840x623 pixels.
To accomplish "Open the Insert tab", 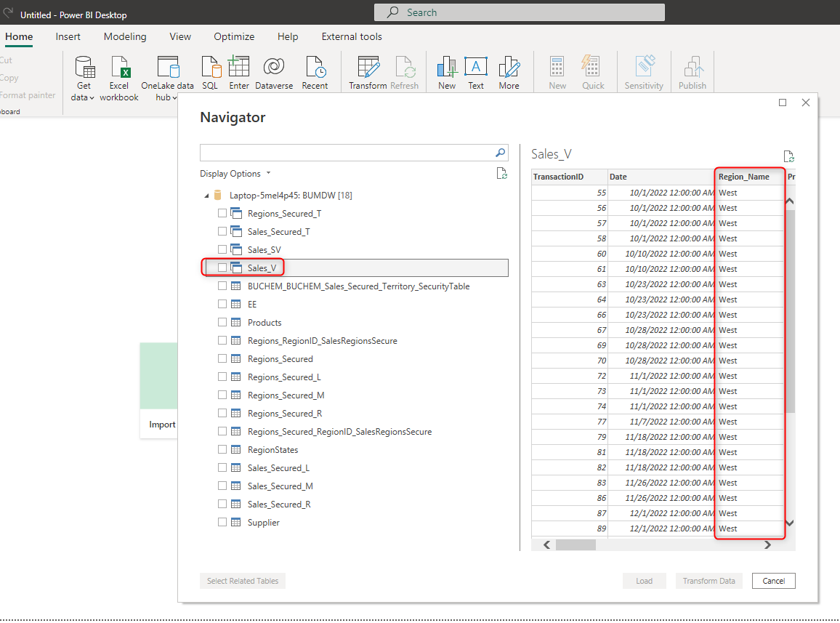I will coord(68,36).
